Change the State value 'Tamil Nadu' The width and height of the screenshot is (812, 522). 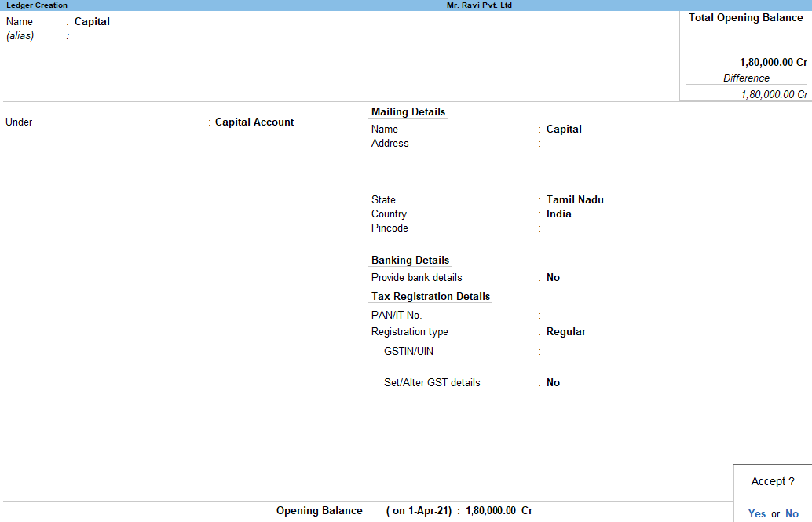coord(575,200)
